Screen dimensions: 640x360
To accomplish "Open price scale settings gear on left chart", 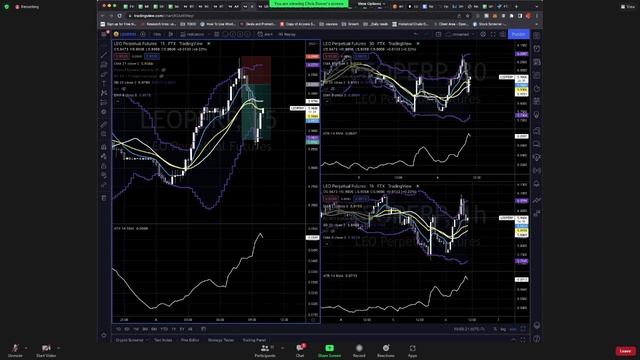I will coord(313,320).
